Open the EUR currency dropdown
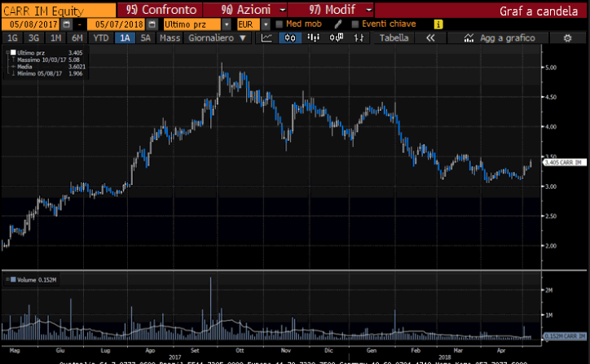 (266, 24)
